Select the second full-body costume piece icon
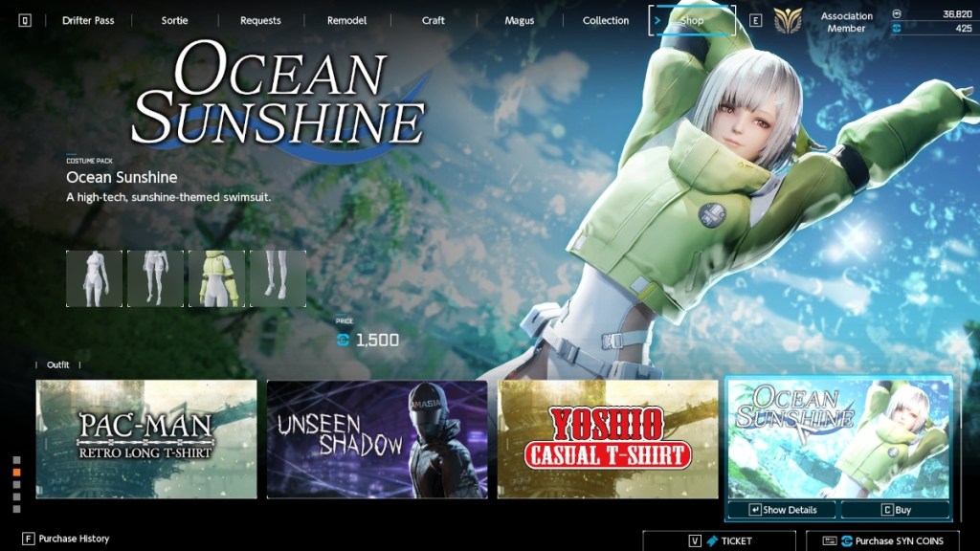The height and width of the screenshot is (551, 980). pyautogui.click(x=155, y=278)
